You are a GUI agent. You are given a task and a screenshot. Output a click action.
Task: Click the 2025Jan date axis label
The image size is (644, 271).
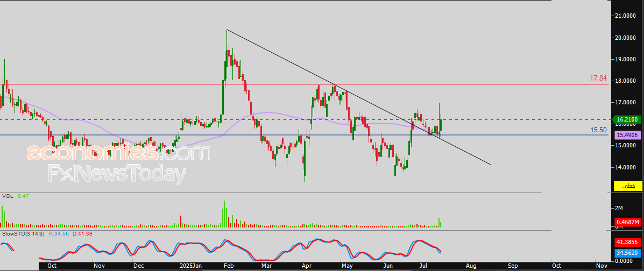pos(190,266)
